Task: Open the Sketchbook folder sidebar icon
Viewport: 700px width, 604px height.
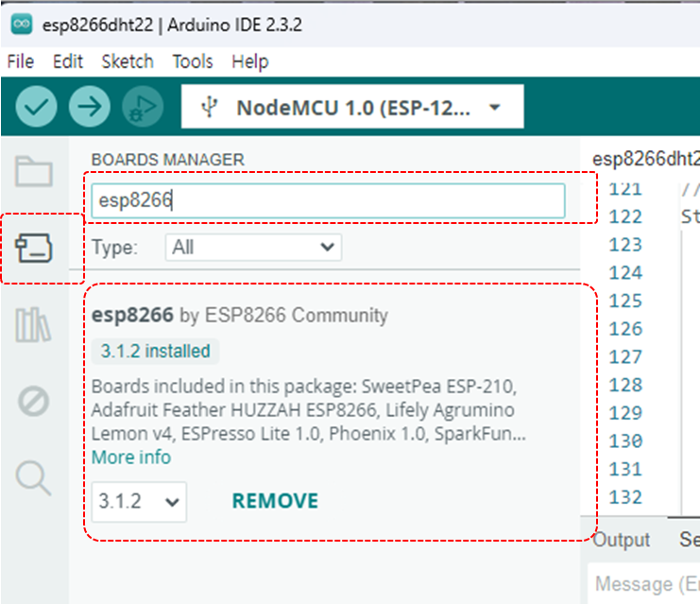Action: coord(34,171)
